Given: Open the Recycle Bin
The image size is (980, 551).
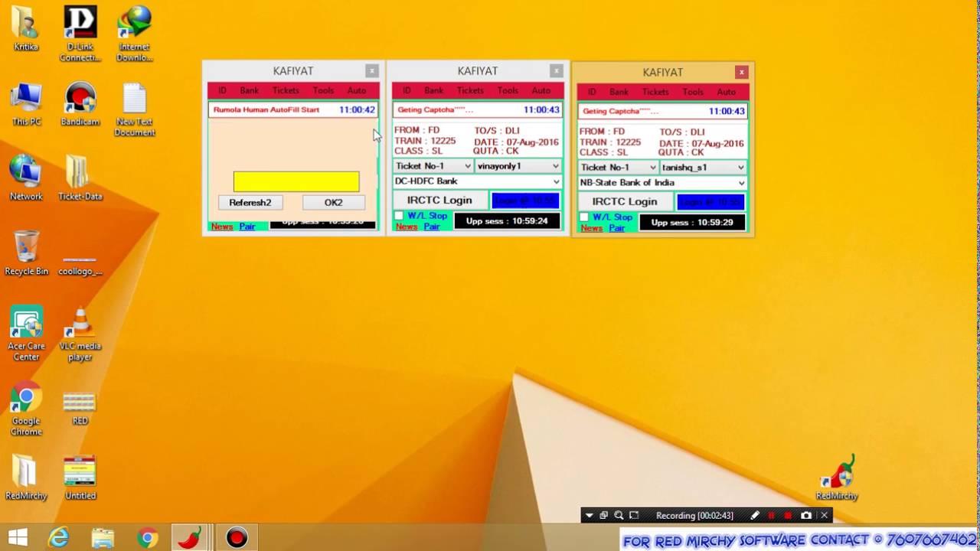Looking at the screenshot, I should tap(26, 253).
